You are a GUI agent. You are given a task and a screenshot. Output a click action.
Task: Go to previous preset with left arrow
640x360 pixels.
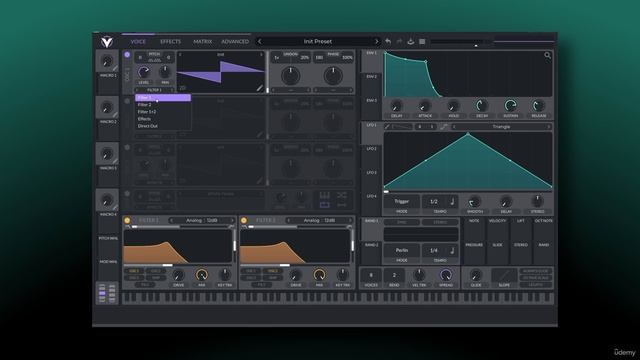(x=260, y=41)
